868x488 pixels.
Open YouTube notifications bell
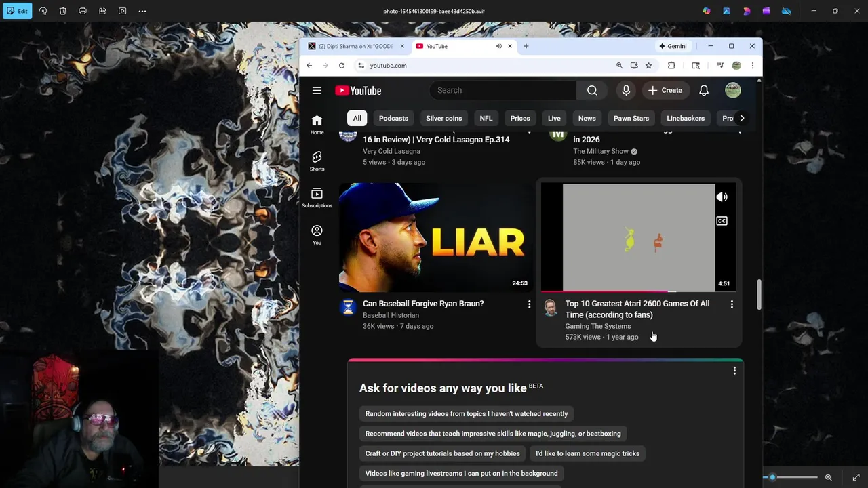[704, 90]
